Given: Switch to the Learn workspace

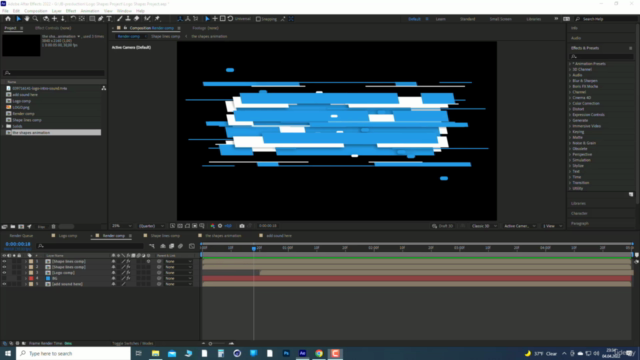Looking at the screenshot, I should (440, 19).
